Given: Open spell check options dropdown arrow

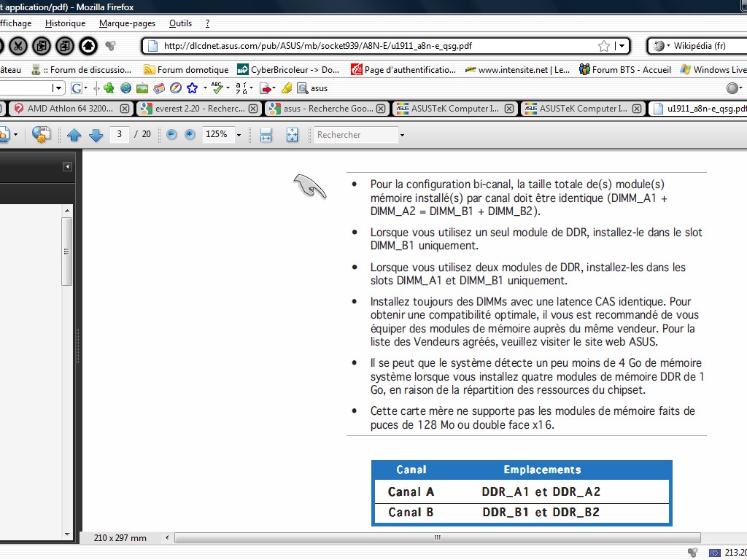Looking at the screenshot, I should [228, 88].
